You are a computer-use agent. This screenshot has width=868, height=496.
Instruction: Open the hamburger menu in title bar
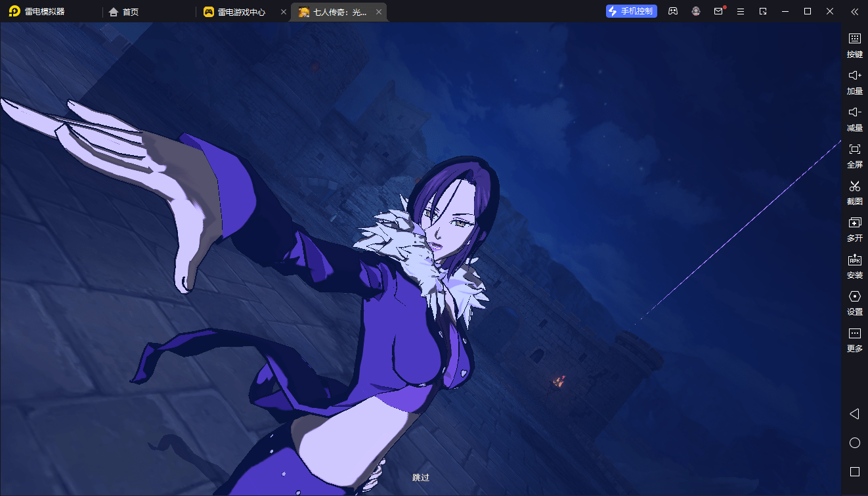[x=741, y=11]
